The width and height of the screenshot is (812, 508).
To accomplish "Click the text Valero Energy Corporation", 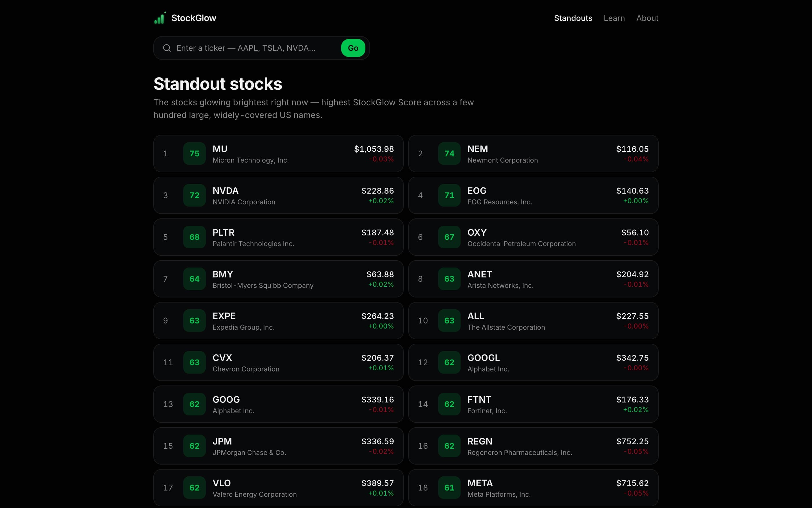I will point(255,494).
